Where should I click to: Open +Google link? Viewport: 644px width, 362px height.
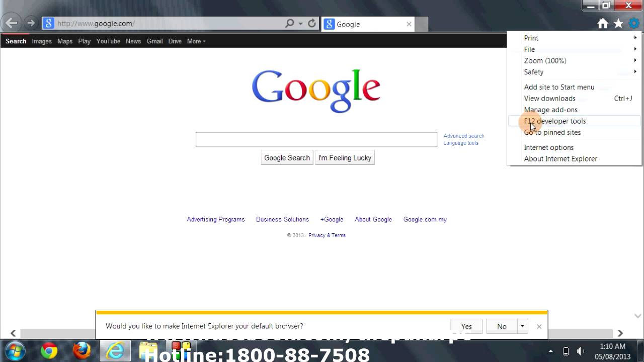coord(332,219)
